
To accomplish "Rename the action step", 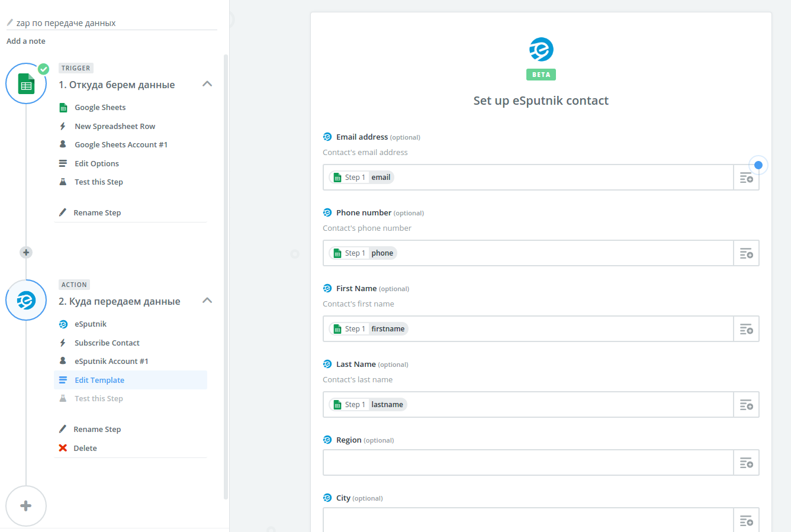I will tap(97, 430).
